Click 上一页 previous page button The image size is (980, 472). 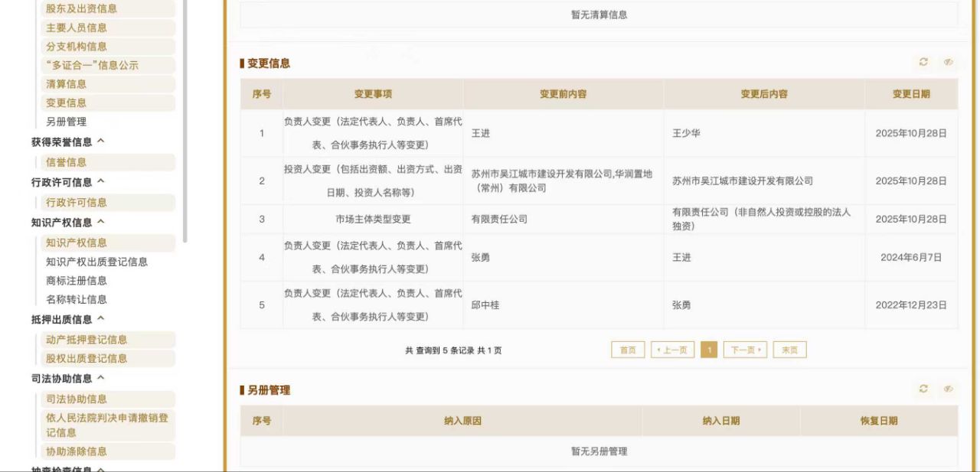(672, 350)
